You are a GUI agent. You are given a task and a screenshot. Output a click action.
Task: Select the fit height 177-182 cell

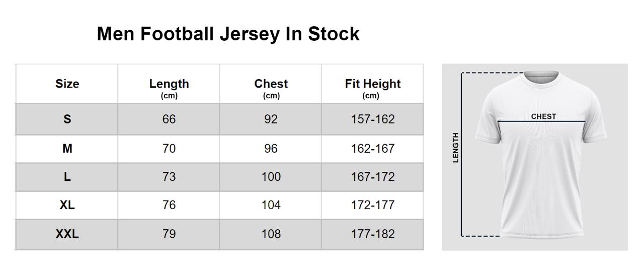(372, 234)
